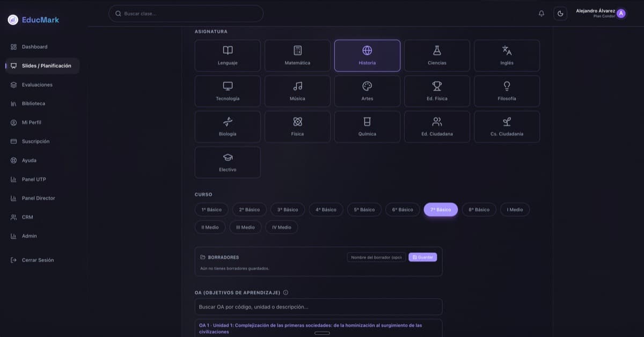This screenshot has height=337, width=644.
Task: Pick the Inglés translate icon
Action: coord(507,50)
